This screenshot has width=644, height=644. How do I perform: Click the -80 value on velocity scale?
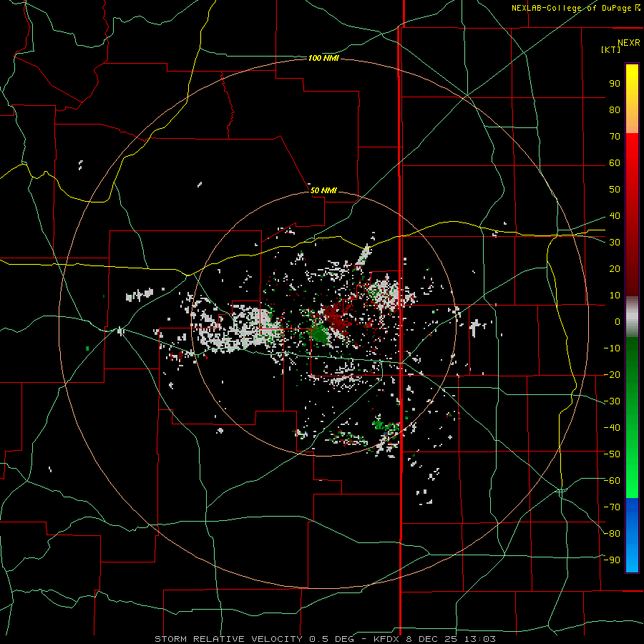click(x=612, y=534)
